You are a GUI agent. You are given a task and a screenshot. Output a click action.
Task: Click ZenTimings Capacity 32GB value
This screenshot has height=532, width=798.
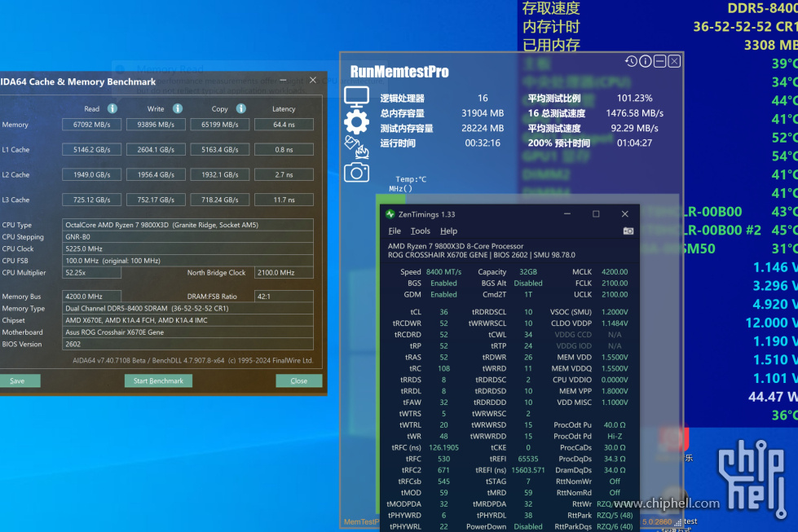coord(528,271)
